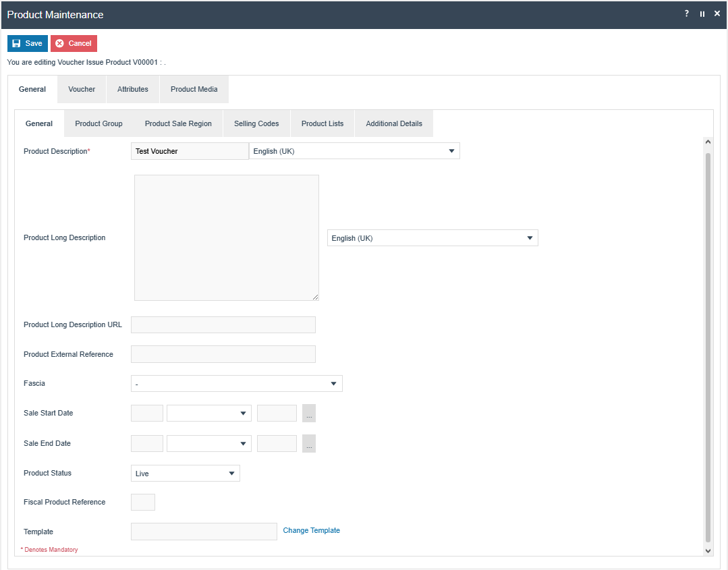Open the Product Sale Region sub-tab

[x=178, y=123]
